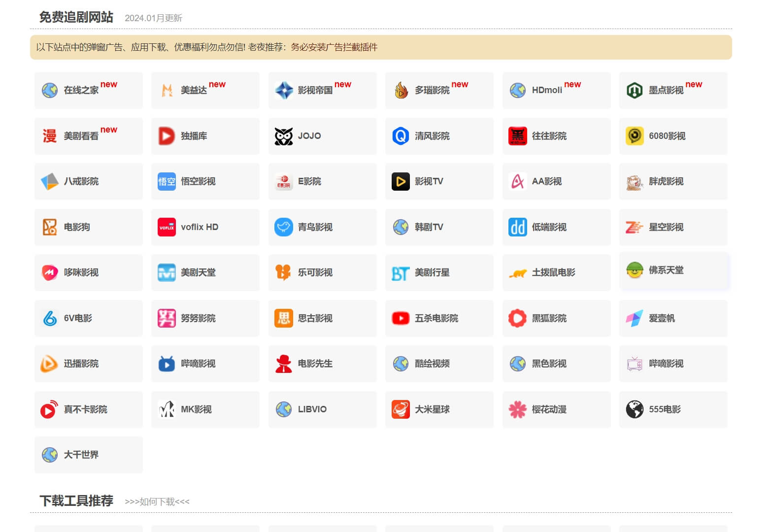Image resolution: width=772 pixels, height=532 pixels.
Task: Open the red play icon for 独播库
Action: pos(167,136)
